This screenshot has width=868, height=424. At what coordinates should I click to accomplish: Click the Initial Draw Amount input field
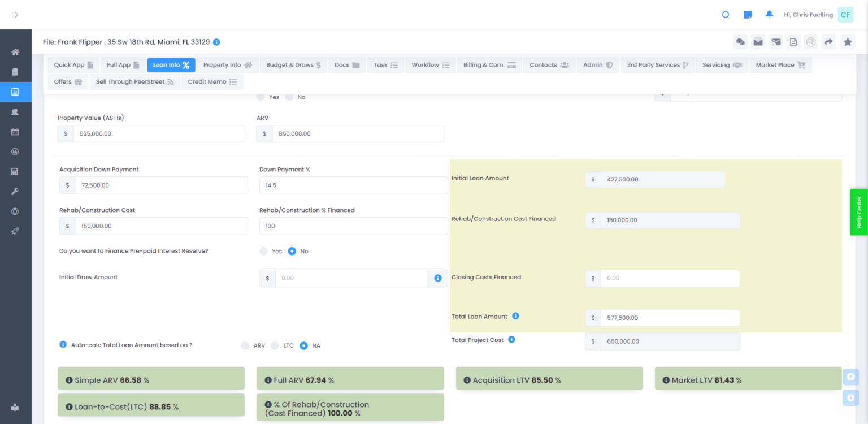tap(350, 278)
